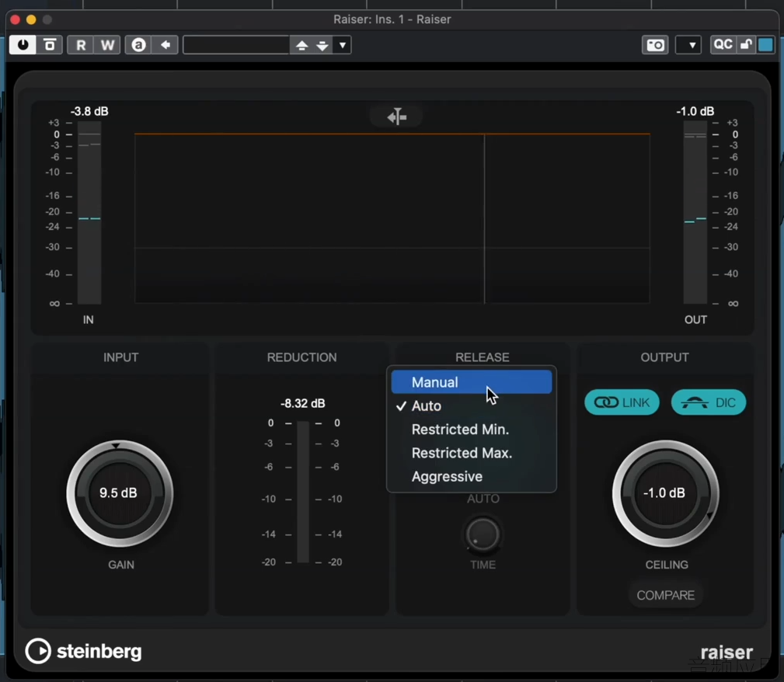Screen dimensions: 784x682
Task: Select Auto in the release menu
Action: point(472,405)
